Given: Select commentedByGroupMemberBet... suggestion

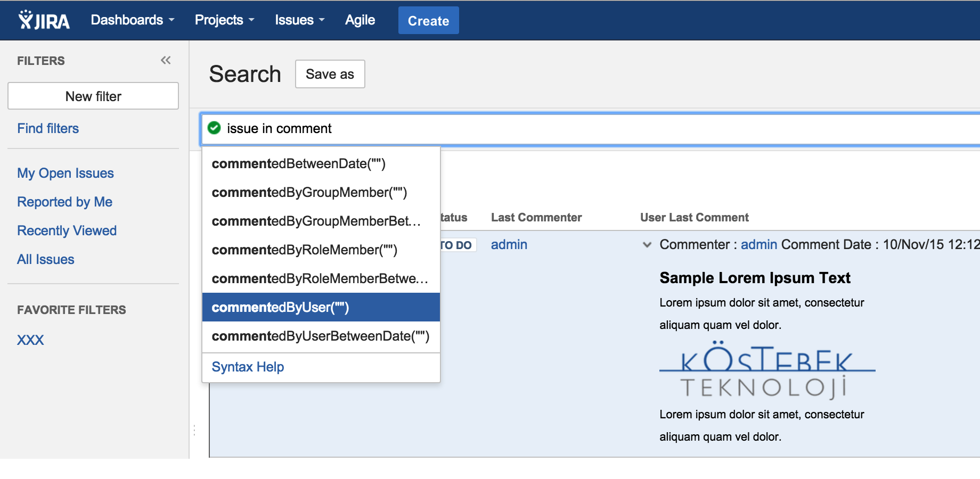Looking at the screenshot, I should [x=321, y=221].
